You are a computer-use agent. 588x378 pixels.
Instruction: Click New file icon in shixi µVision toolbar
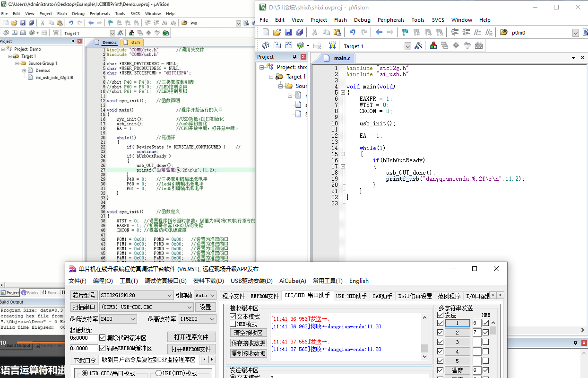266,32
